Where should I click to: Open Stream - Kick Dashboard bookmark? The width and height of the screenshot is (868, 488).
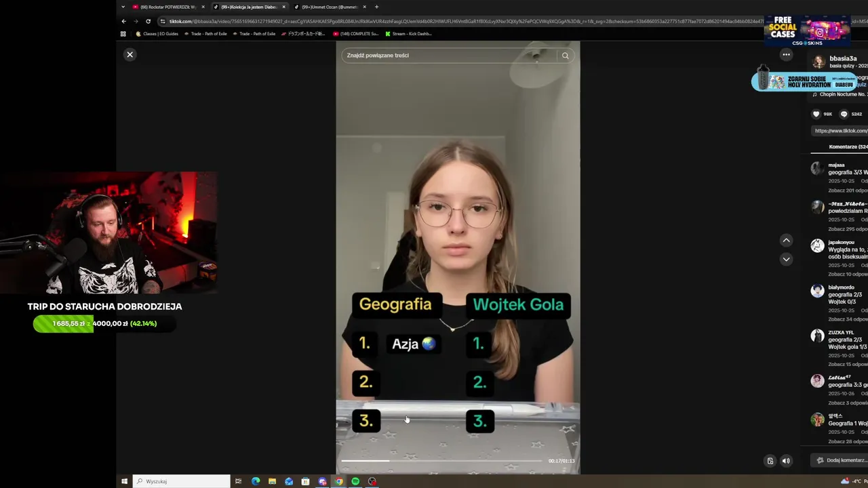[x=408, y=33]
